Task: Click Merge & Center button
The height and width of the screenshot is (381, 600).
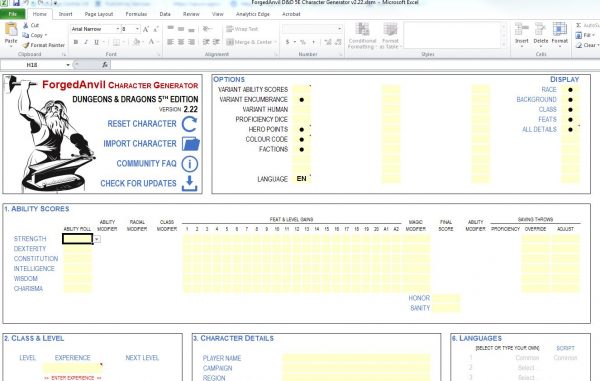Action: click(x=251, y=42)
